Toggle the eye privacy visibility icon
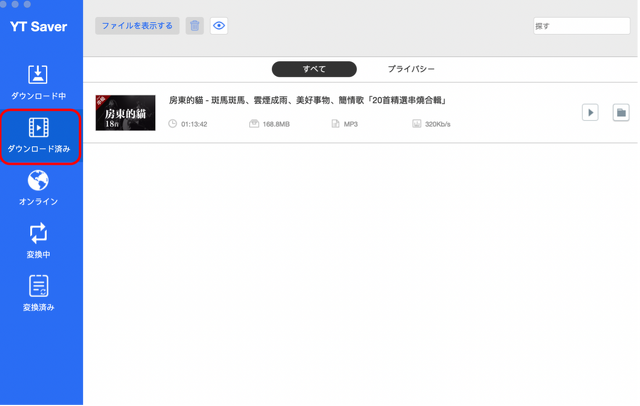Viewport: 640px width, 406px height. point(219,25)
